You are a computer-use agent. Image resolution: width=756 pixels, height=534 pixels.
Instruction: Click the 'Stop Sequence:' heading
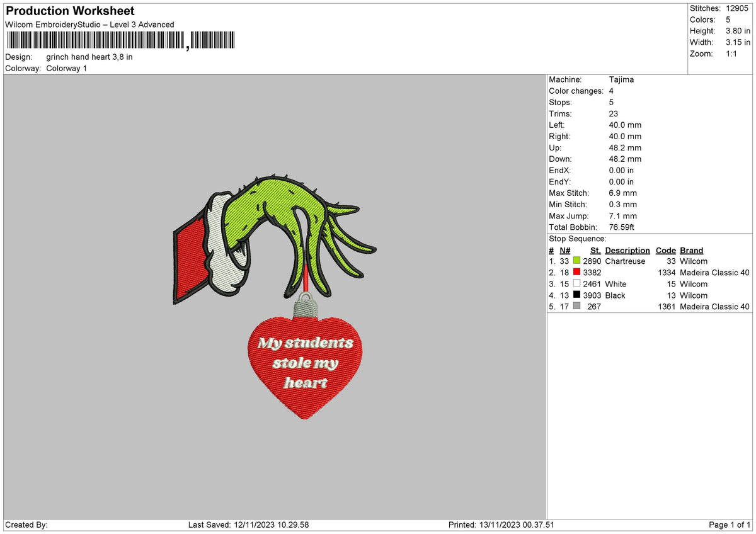pos(578,239)
